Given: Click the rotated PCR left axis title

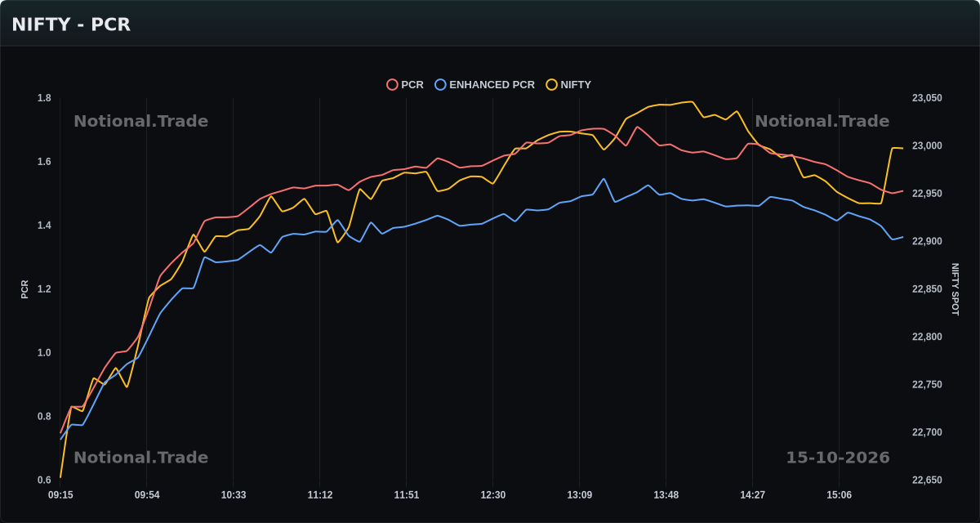Looking at the screenshot, I should pyautogui.click(x=24, y=289).
